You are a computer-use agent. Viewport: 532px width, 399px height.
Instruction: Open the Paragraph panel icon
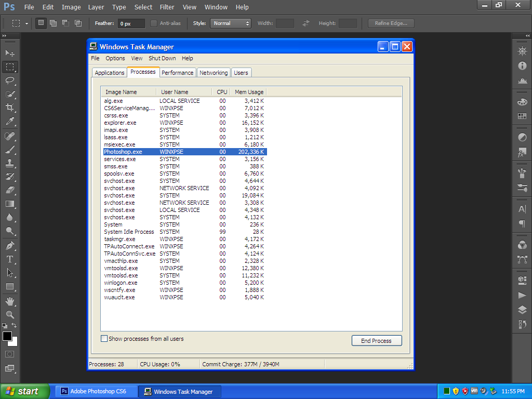522,223
